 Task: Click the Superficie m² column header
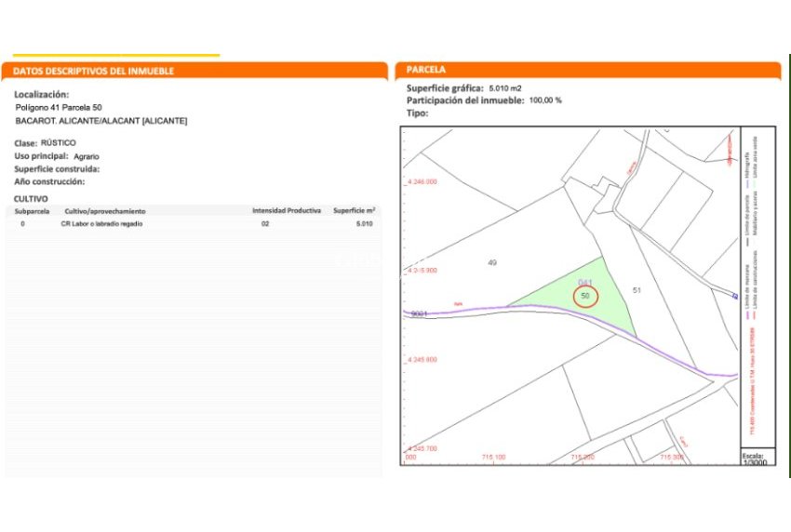(354, 211)
